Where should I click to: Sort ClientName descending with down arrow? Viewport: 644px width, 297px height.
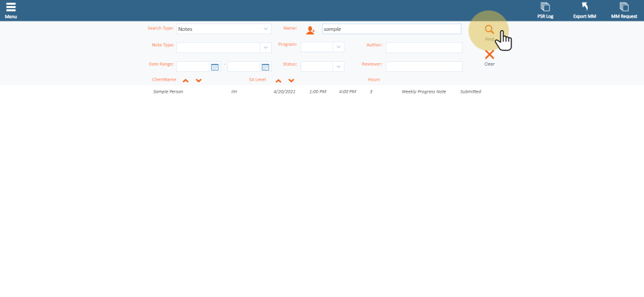(199, 81)
